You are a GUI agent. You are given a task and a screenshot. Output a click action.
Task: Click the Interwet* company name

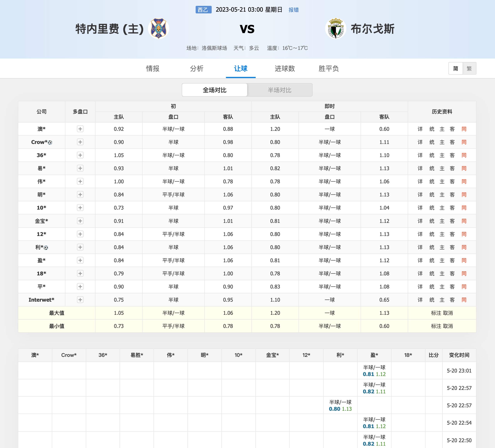tap(41, 300)
